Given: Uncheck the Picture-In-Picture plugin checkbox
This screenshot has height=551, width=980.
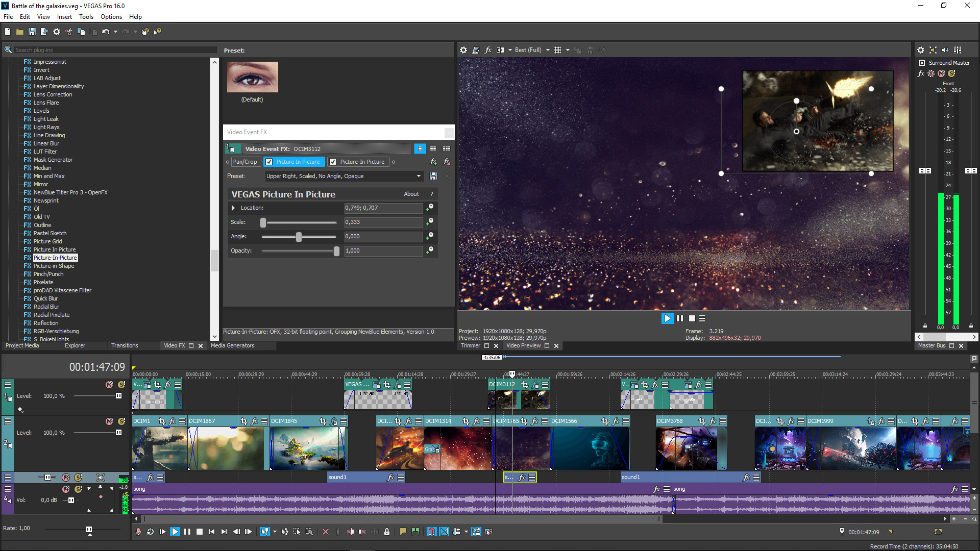Looking at the screenshot, I should tap(333, 162).
